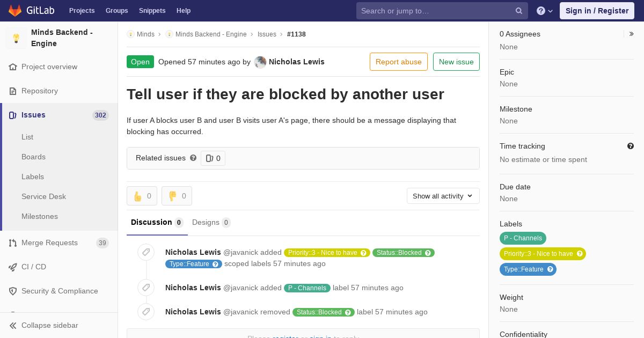Image resolution: width=644 pixels, height=338 pixels.
Task: Collapse right sidebar with double-arrow icon
Action: [632, 34]
